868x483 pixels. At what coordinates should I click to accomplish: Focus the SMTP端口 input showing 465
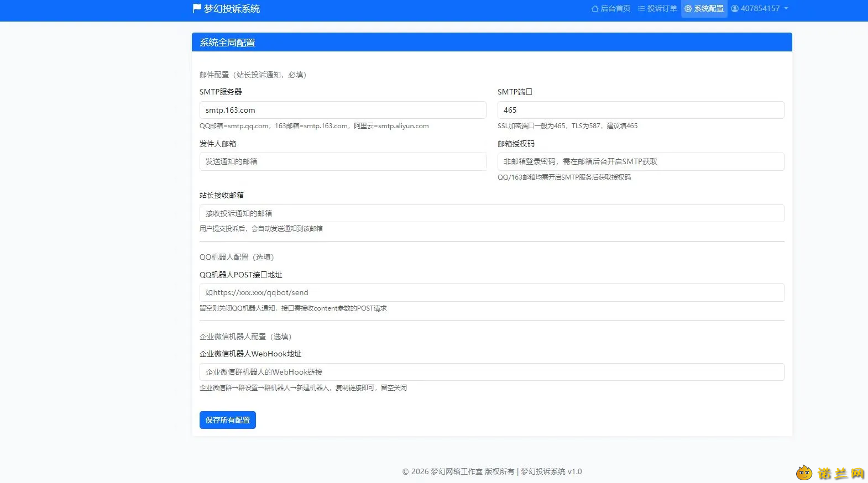[641, 110]
